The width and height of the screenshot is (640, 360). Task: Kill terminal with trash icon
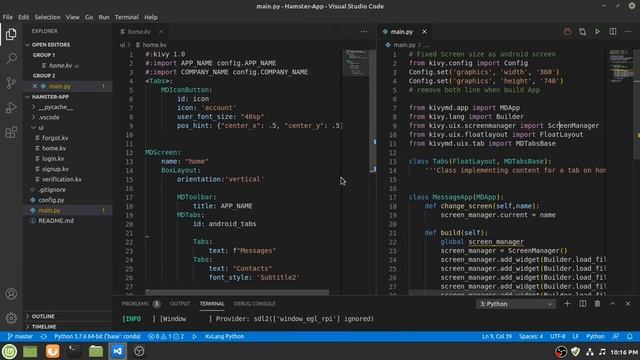point(597,304)
